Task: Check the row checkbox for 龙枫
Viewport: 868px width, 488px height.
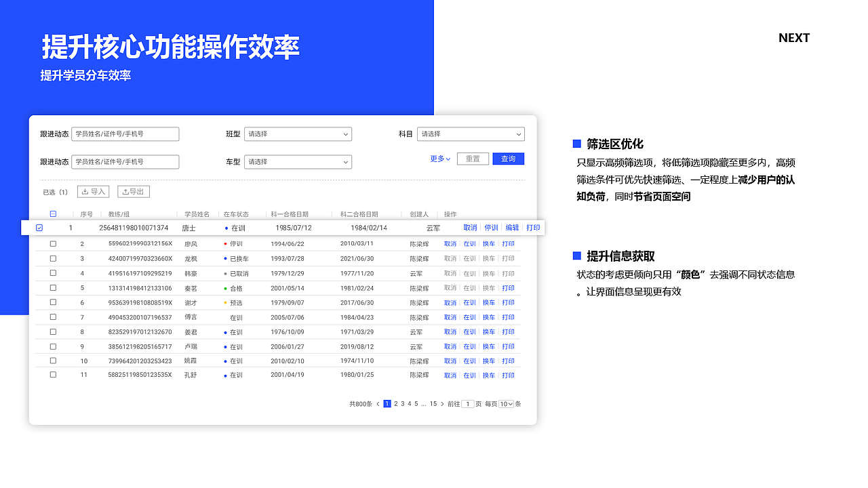Action: (53, 258)
